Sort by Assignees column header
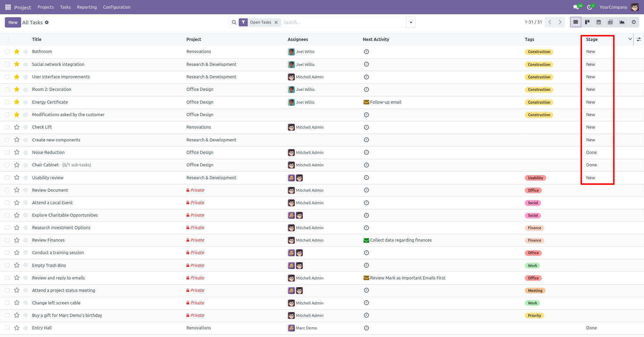This screenshot has width=644, height=337. point(298,40)
